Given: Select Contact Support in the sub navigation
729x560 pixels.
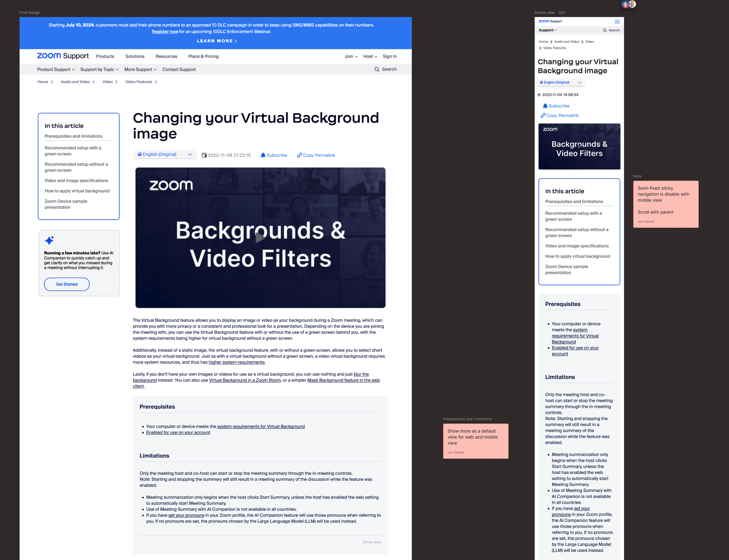Looking at the screenshot, I should click(x=179, y=69).
